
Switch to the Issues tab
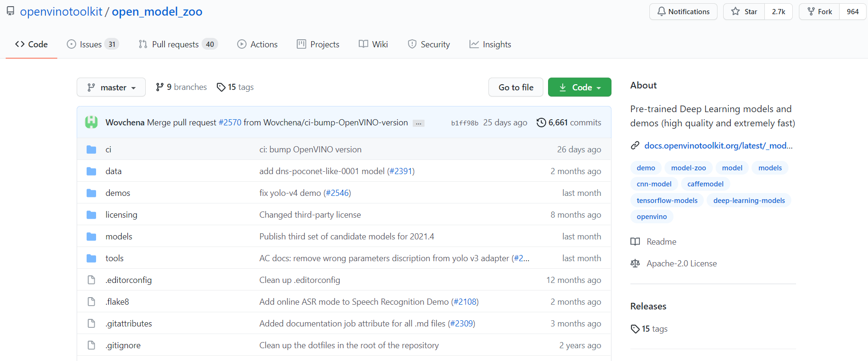click(92, 44)
